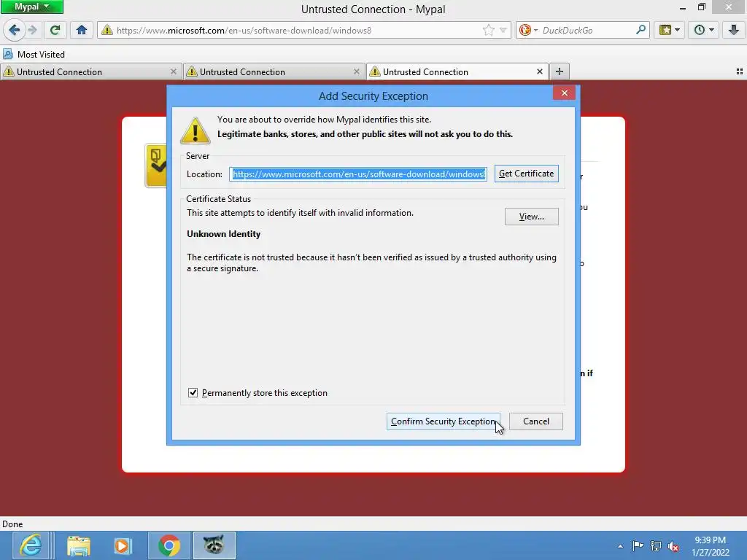The image size is (747, 560).
Task: Open the network tray icon
Action: coord(656,546)
